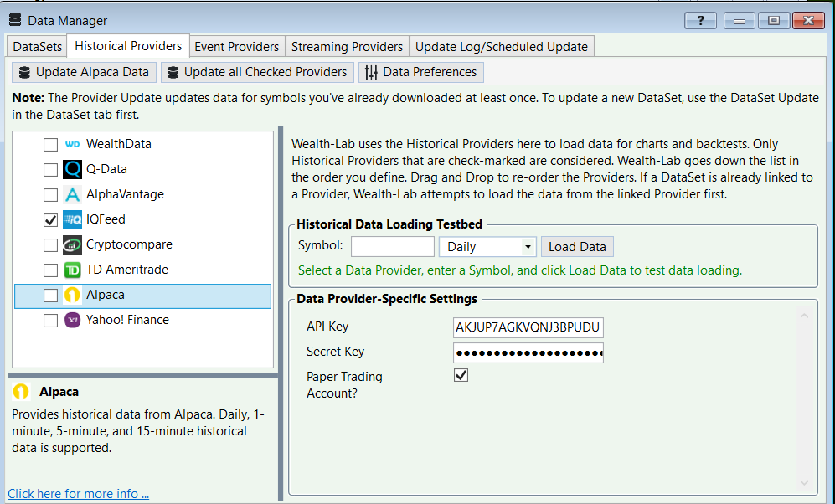Select the TD Ameritrade row label
This screenshot has width=835, height=504.
coord(127,270)
